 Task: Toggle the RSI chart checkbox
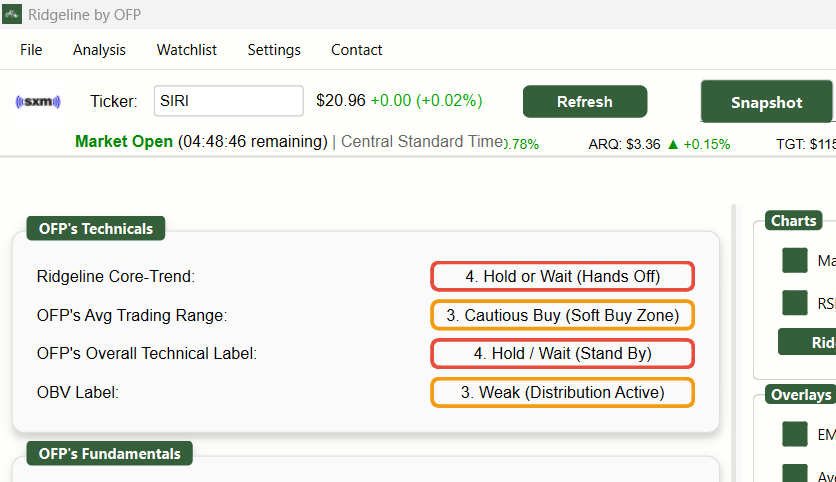[794, 303]
